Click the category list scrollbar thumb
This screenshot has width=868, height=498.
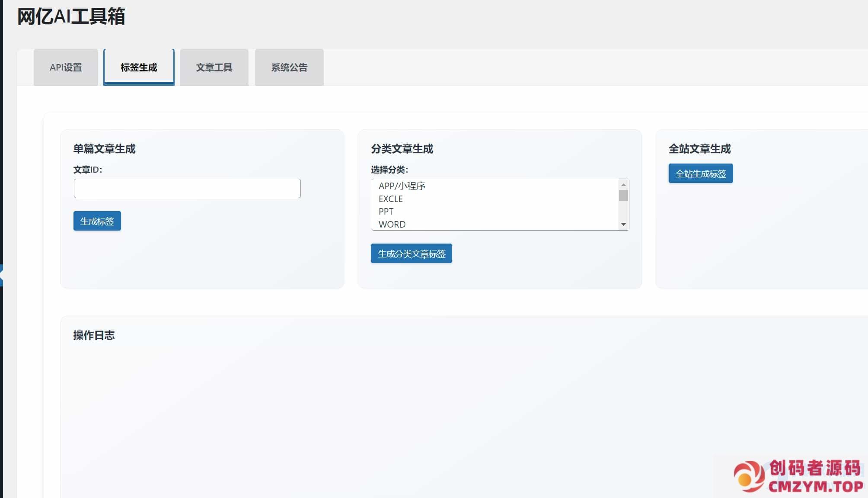(x=623, y=196)
